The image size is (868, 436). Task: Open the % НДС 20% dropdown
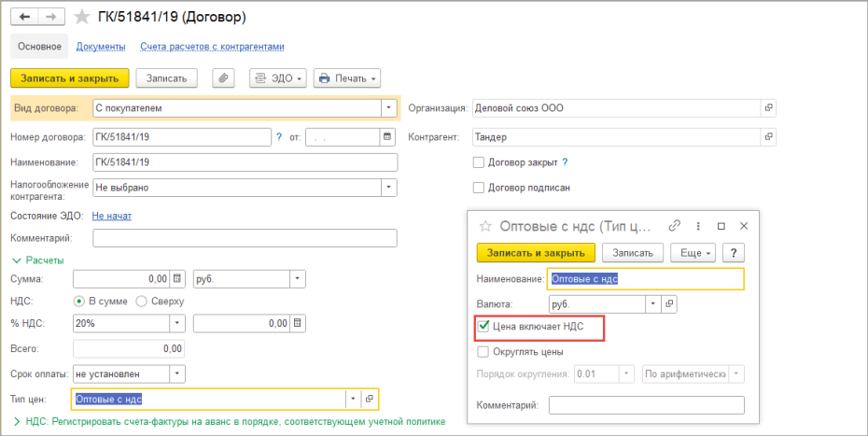click(x=177, y=323)
